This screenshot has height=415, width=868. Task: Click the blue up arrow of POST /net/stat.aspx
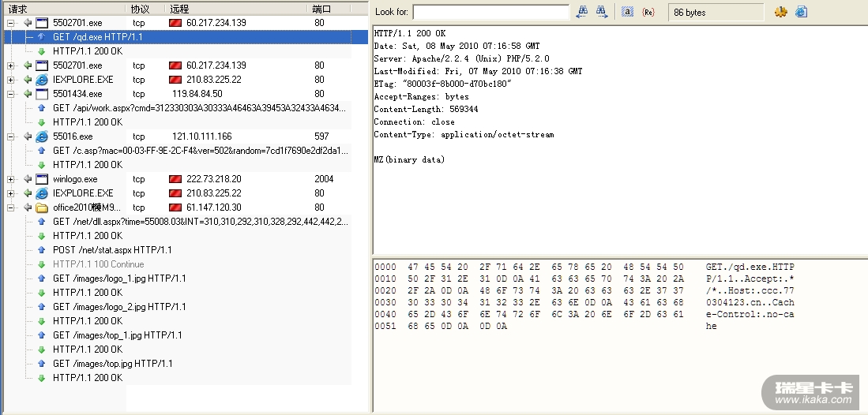click(x=42, y=250)
